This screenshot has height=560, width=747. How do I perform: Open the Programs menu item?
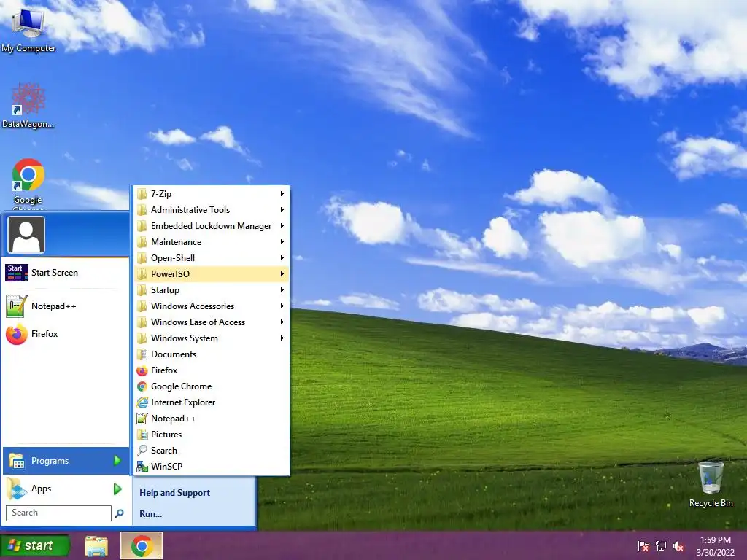pyautogui.click(x=66, y=461)
